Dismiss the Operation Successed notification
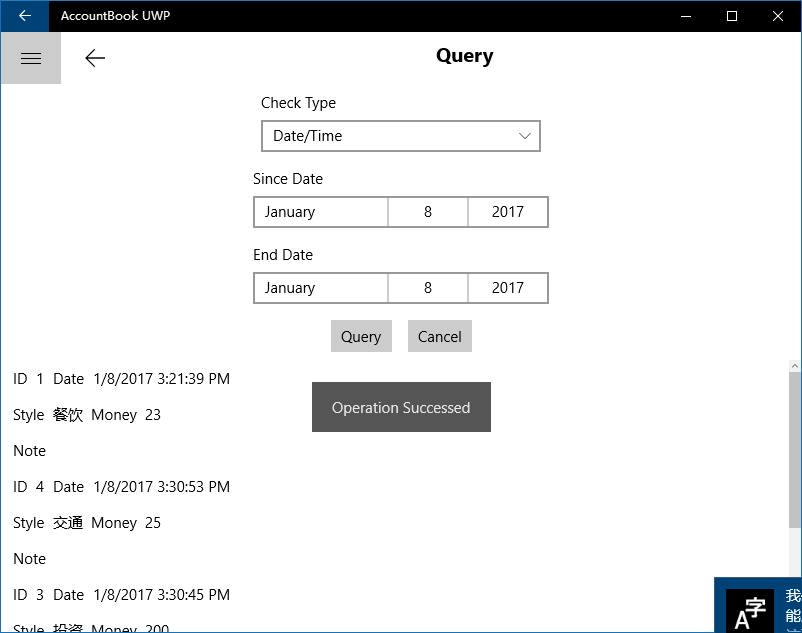802x633 pixels. (401, 407)
